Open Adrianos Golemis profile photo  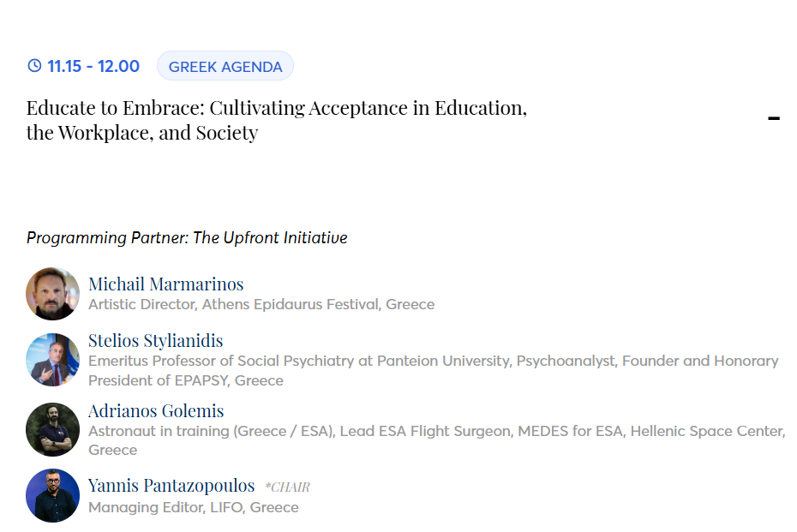(x=52, y=429)
